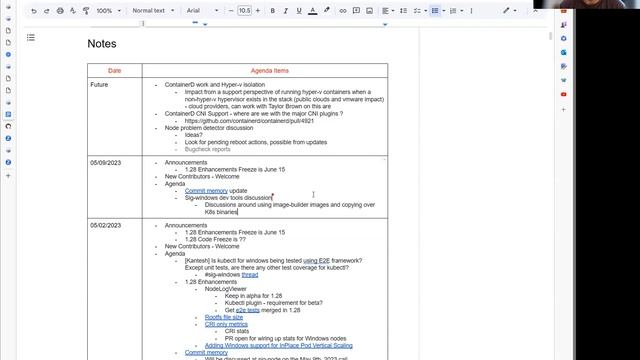The image size is (640, 360).
Task: Click 'NodeLogViewer' bullet text
Action: (225, 289)
